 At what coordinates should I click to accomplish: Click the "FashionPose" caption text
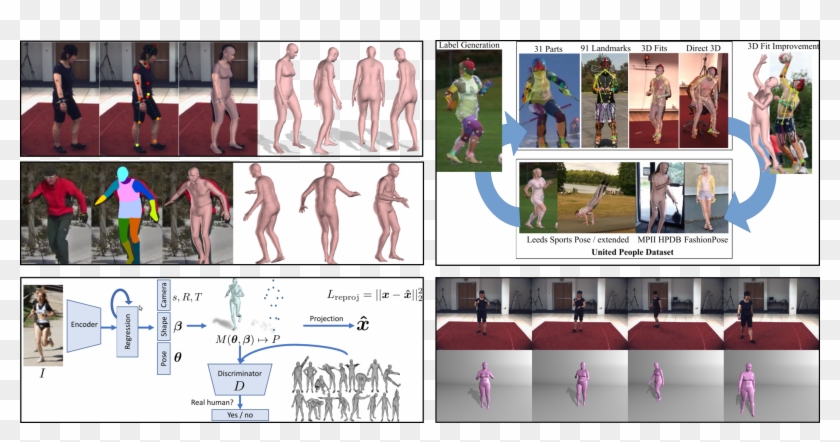point(706,239)
